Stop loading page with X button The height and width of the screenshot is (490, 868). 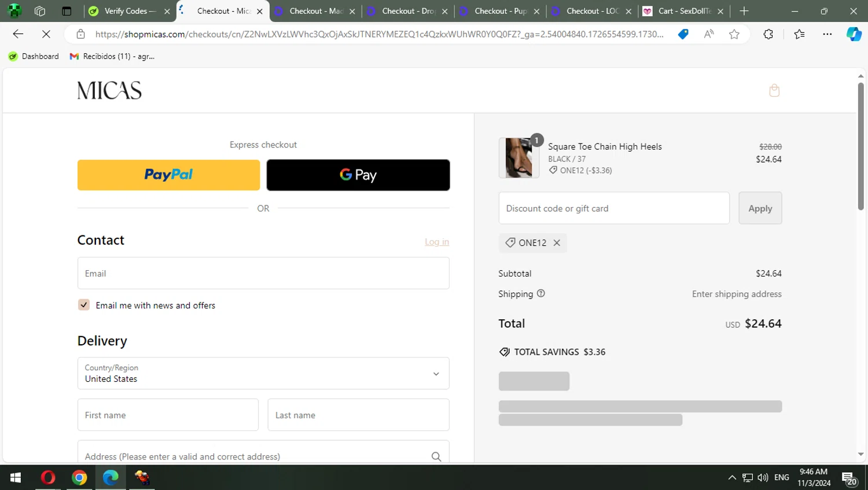[x=46, y=34]
